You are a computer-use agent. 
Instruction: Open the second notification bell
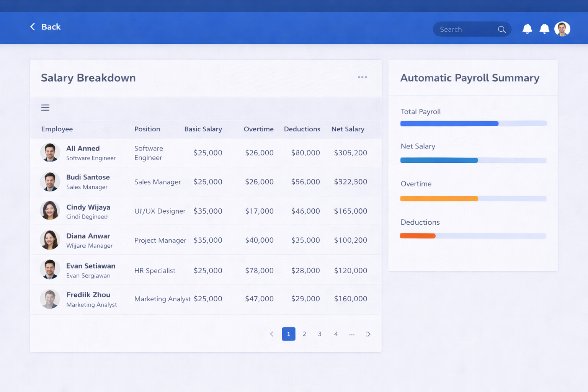[544, 29]
